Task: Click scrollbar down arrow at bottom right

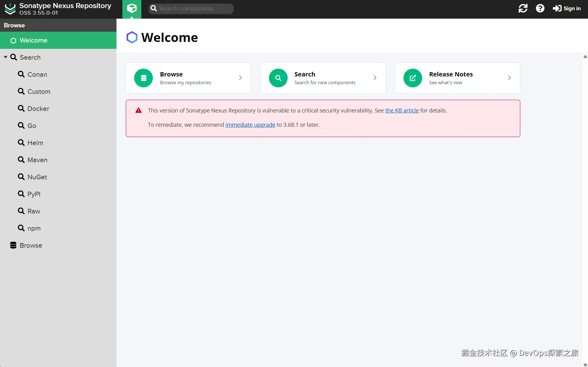Action: click(x=585, y=365)
